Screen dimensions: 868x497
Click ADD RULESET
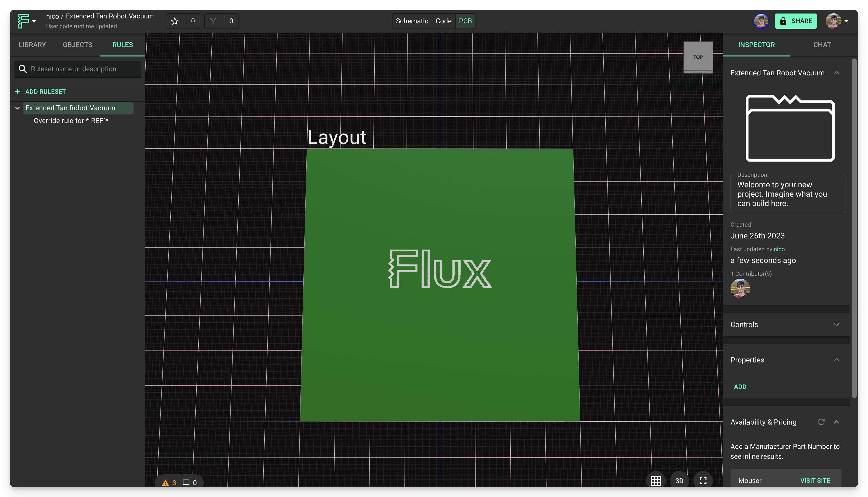40,92
